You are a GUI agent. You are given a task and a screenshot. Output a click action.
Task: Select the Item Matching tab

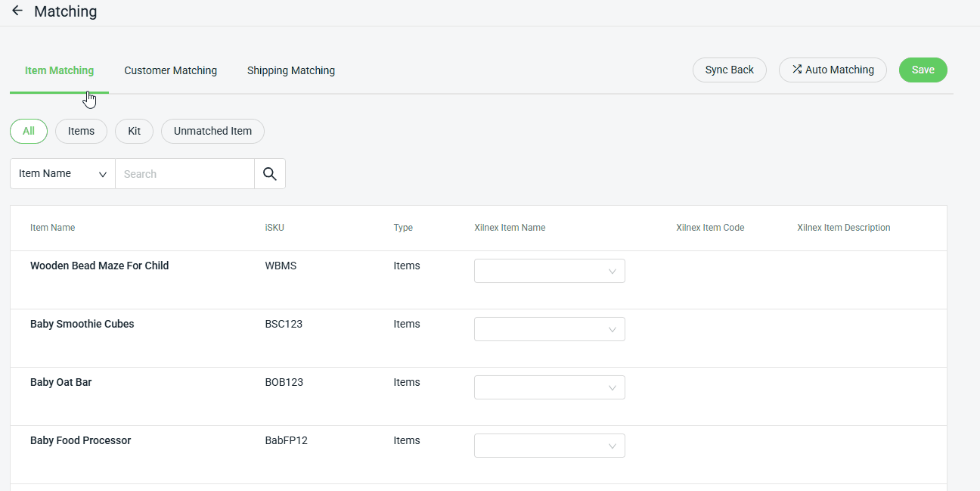pos(59,70)
